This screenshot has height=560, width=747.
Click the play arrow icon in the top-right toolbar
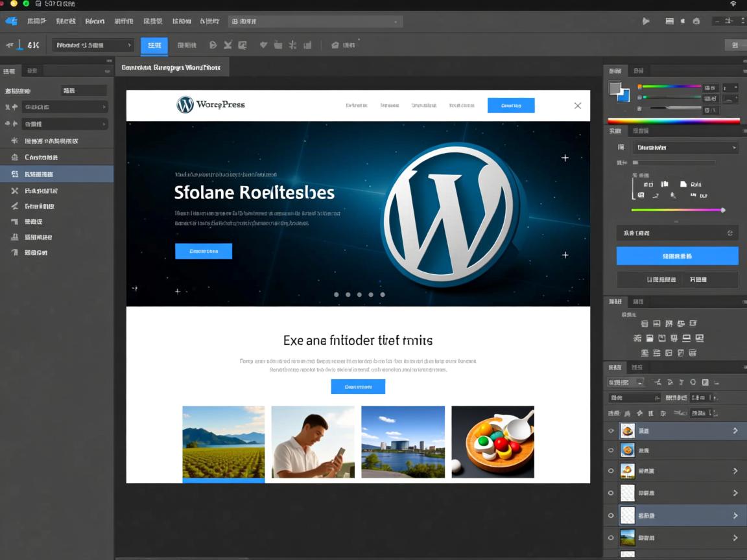click(646, 21)
